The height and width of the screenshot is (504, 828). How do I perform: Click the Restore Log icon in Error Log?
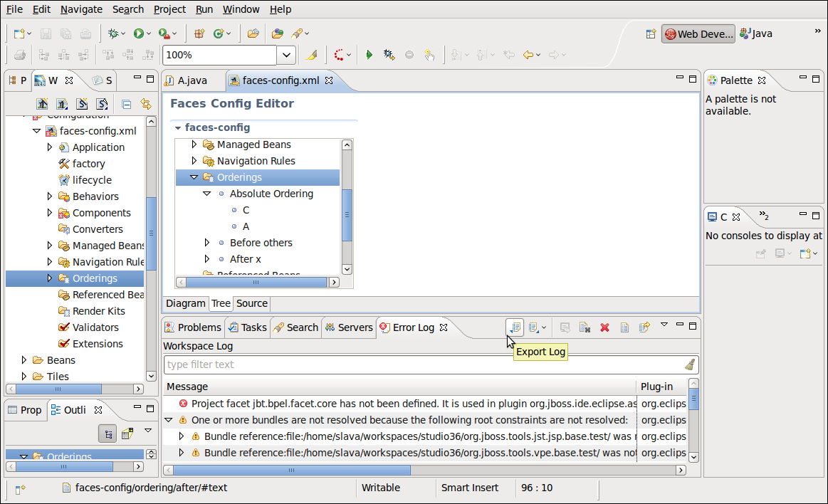click(x=644, y=327)
